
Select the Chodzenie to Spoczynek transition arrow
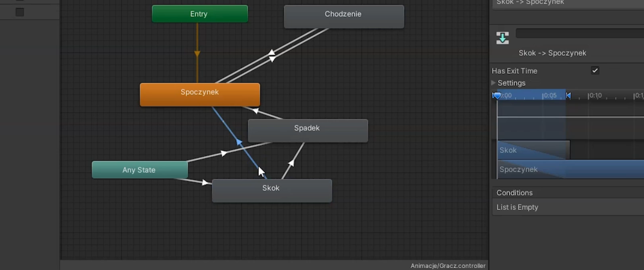pyautogui.click(x=272, y=59)
